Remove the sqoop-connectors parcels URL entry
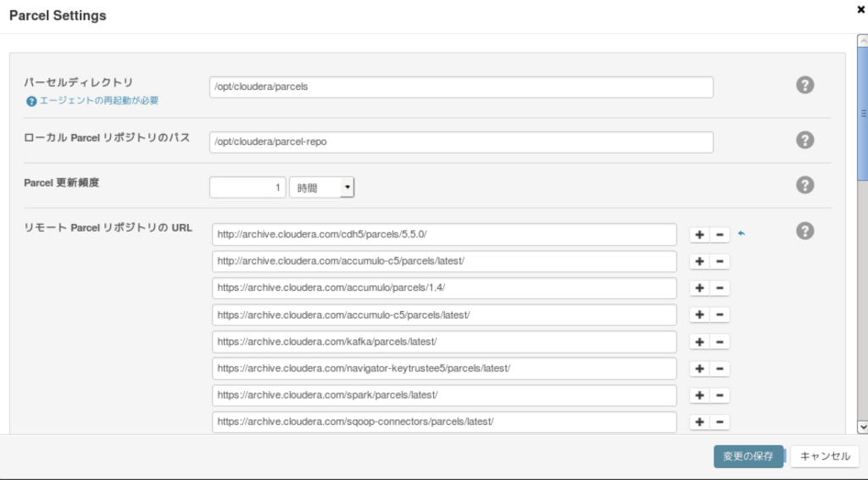Screen dimensions: 868x480 click(720, 421)
